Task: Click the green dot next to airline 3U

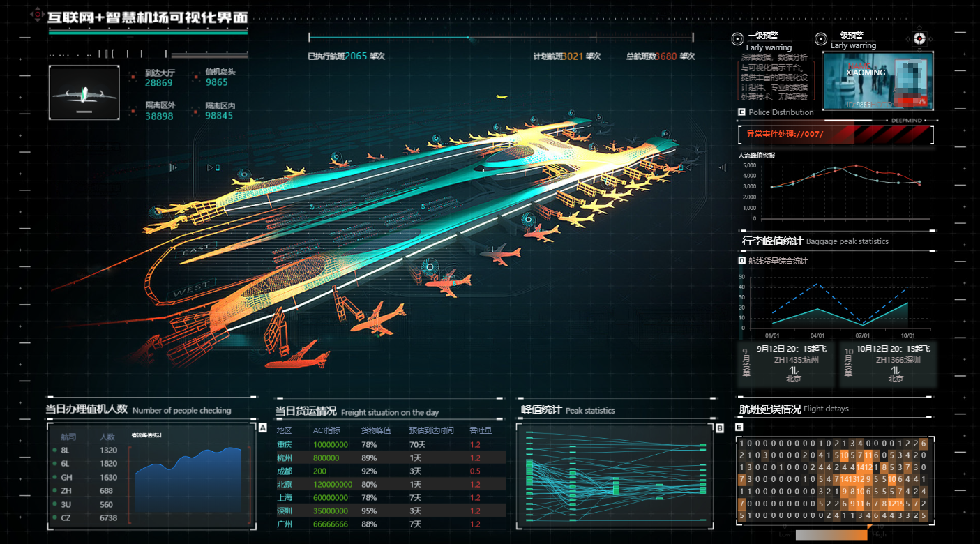Action: (54, 505)
